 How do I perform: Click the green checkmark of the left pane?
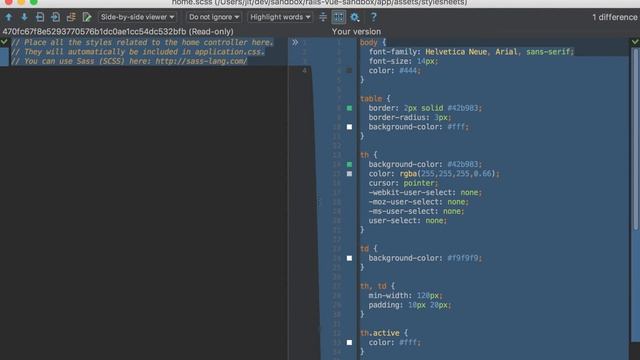(x=4, y=42)
